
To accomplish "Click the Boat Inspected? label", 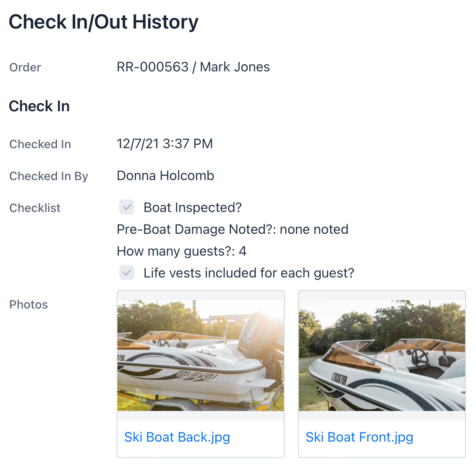I will [193, 207].
